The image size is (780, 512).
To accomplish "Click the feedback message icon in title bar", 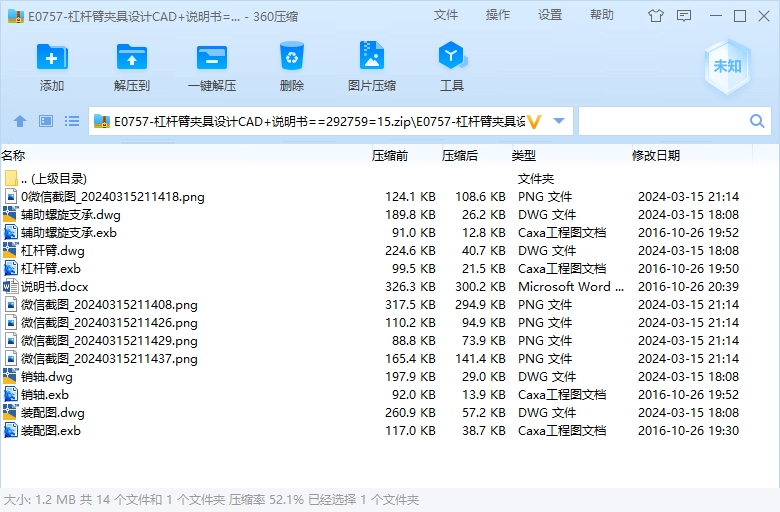I will coord(684,16).
